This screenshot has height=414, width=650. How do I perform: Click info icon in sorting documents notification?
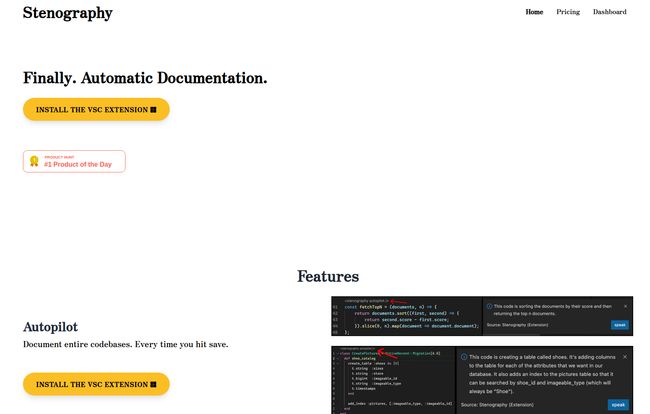point(489,306)
